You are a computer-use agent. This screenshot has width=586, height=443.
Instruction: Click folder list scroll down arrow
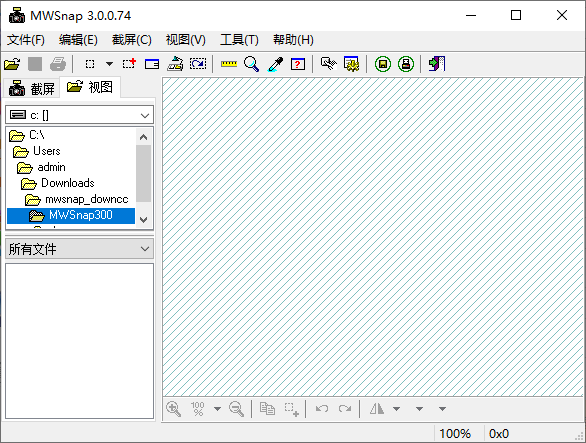pyautogui.click(x=144, y=219)
